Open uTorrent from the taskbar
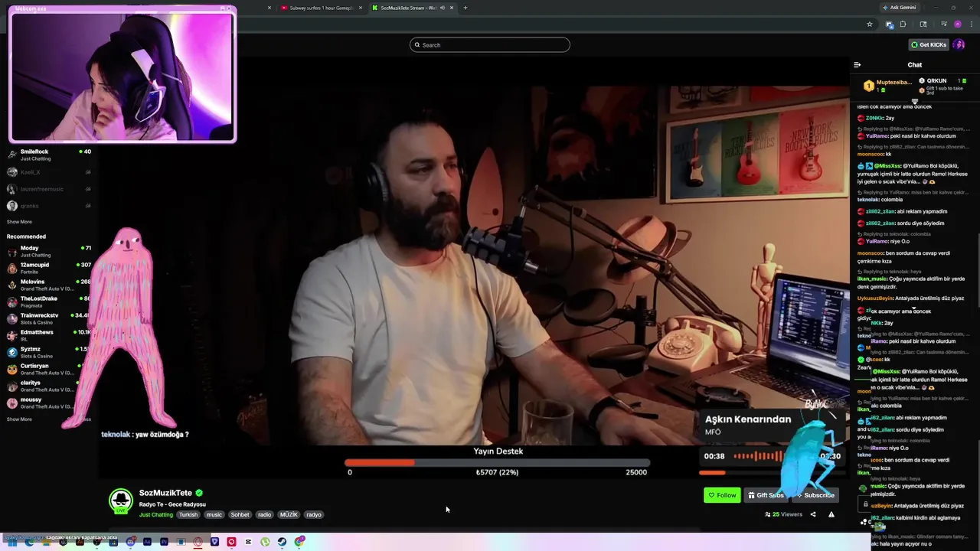Screen dimensions: 980x551 (x=265, y=542)
